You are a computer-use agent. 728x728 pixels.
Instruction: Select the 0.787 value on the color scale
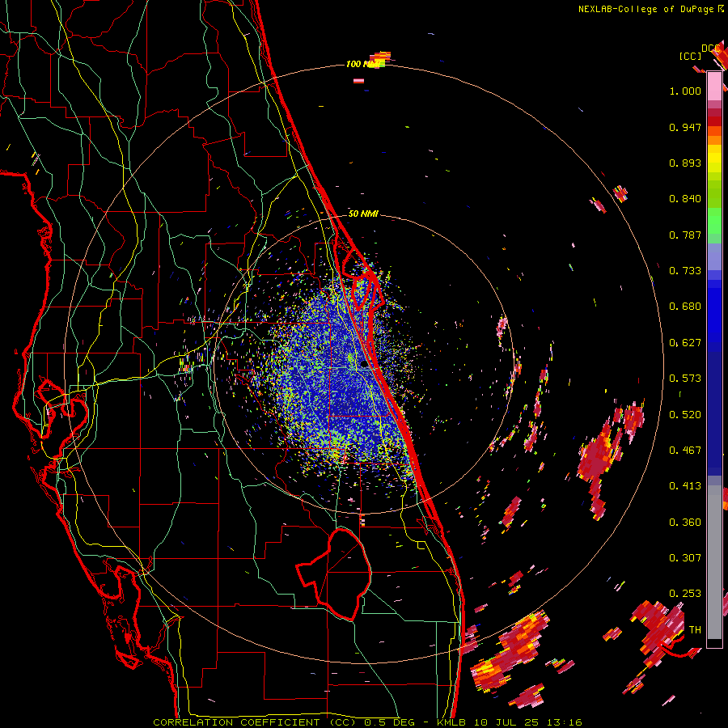pos(685,235)
